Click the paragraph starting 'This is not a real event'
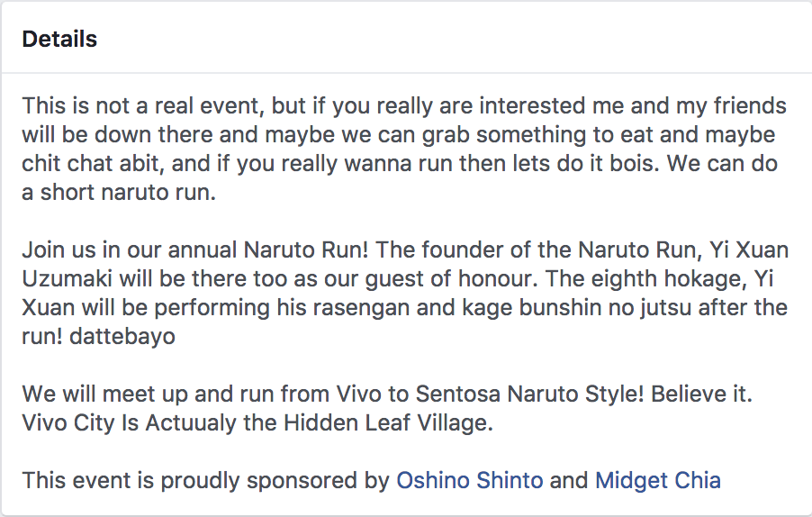The image size is (812, 517). 404,150
